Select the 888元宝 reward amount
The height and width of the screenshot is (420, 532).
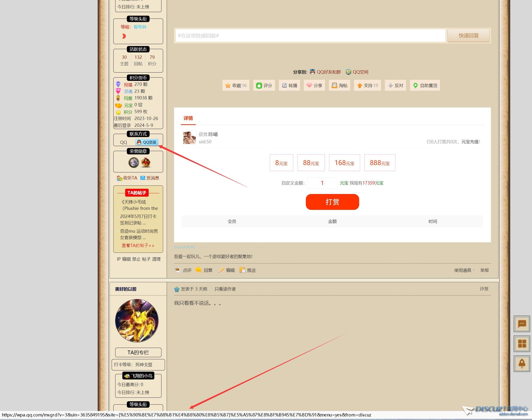[x=380, y=163]
